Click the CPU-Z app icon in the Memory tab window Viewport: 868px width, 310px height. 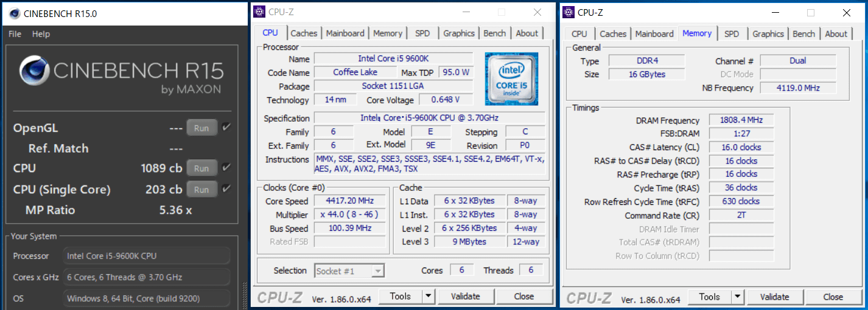click(569, 12)
